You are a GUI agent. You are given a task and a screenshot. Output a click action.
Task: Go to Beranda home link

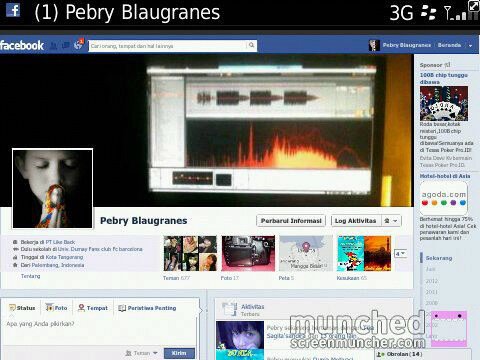449,45
